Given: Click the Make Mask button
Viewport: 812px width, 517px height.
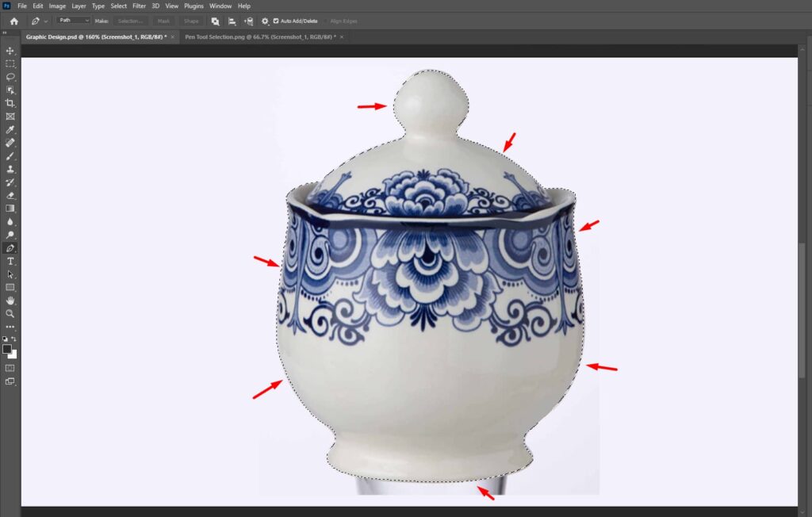Looking at the screenshot, I should pyautogui.click(x=163, y=21).
